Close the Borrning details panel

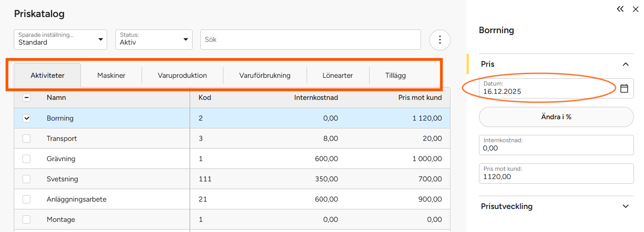[636, 9]
